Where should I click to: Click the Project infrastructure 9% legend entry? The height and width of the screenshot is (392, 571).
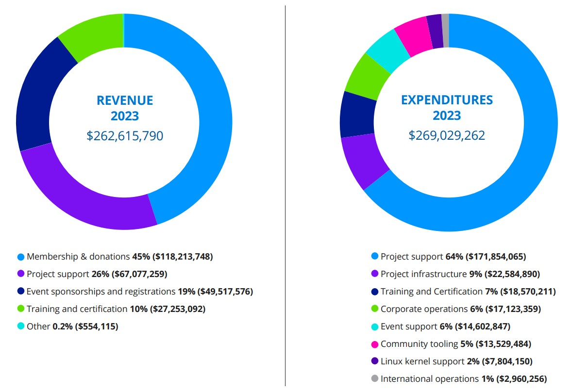click(455, 274)
